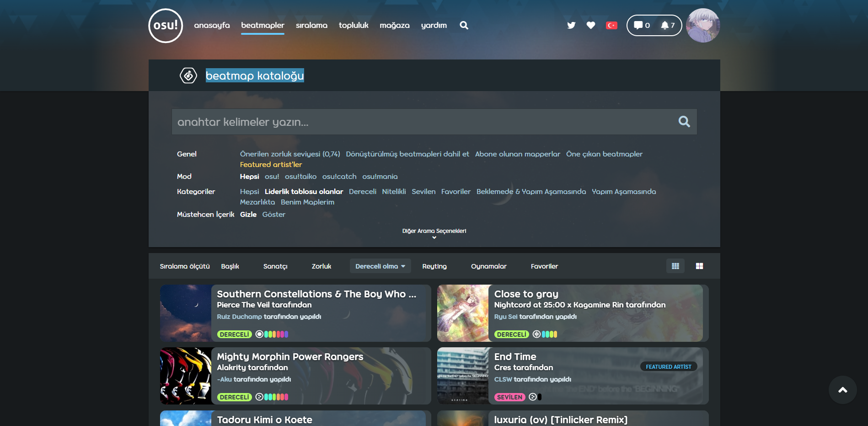868x426 pixels.
Task: Click mode icon on End Time card
Action: pos(532,397)
